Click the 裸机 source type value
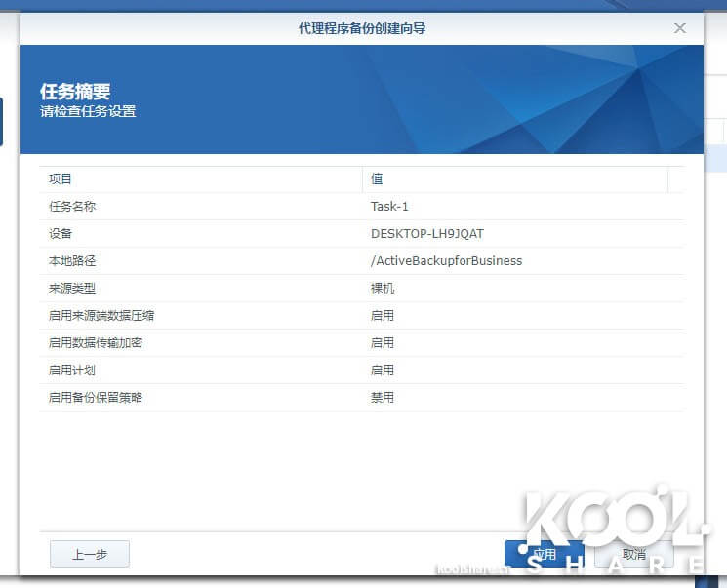The width and height of the screenshot is (727, 588). tap(383, 289)
